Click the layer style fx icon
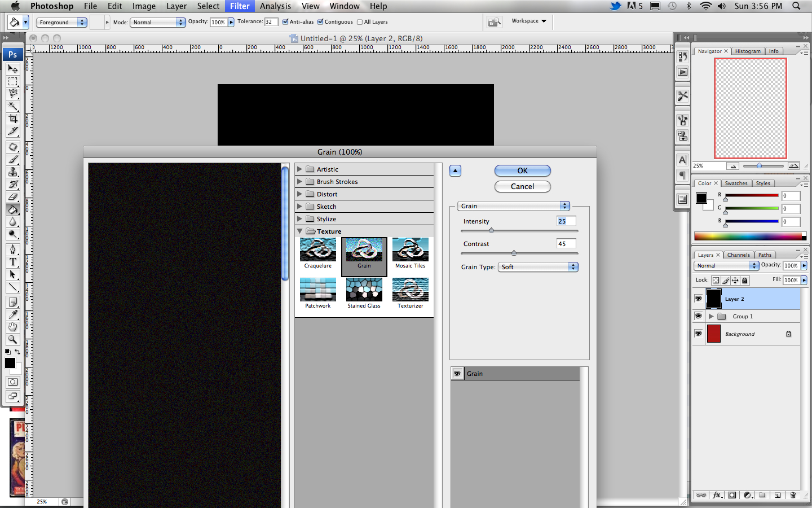Image resolution: width=812 pixels, height=508 pixels. pyautogui.click(x=717, y=495)
